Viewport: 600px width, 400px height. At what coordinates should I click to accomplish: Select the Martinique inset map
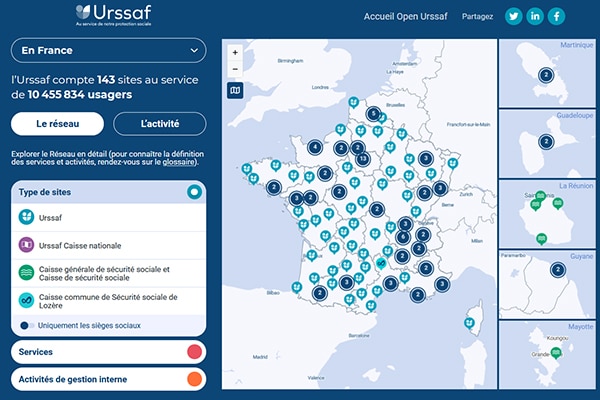[546, 73]
